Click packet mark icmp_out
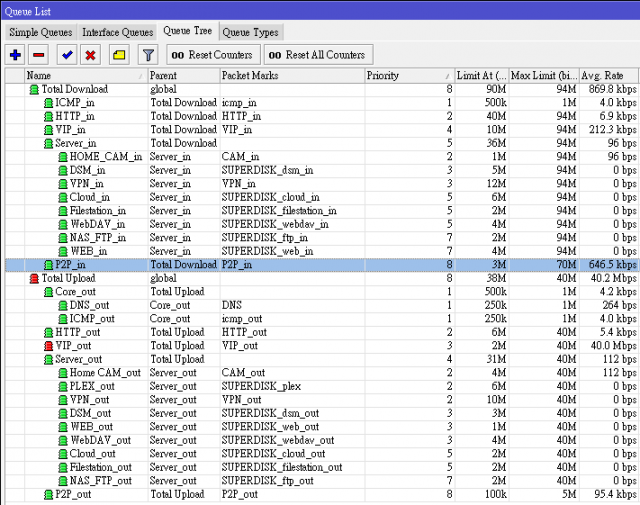640x505 pixels. (242, 318)
